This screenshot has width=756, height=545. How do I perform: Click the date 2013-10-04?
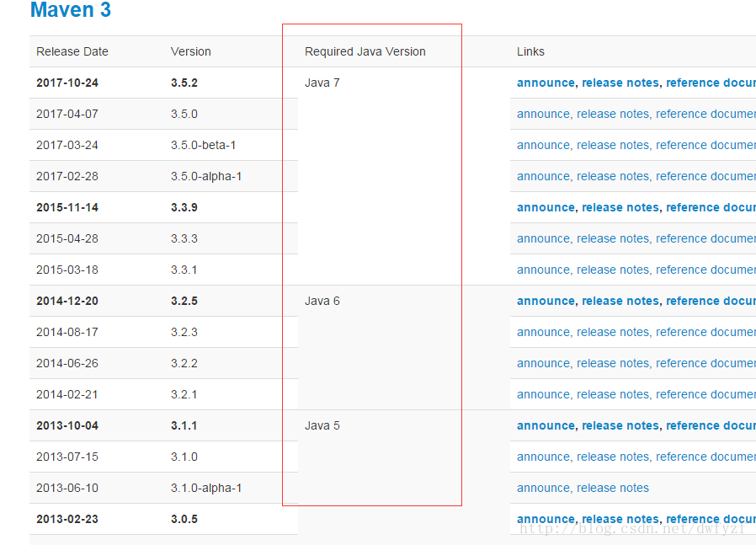[67, 426]
